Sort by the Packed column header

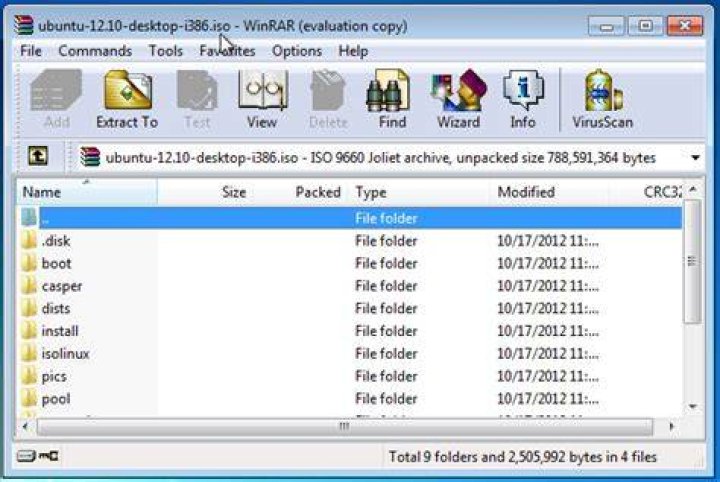pos(299,192)
